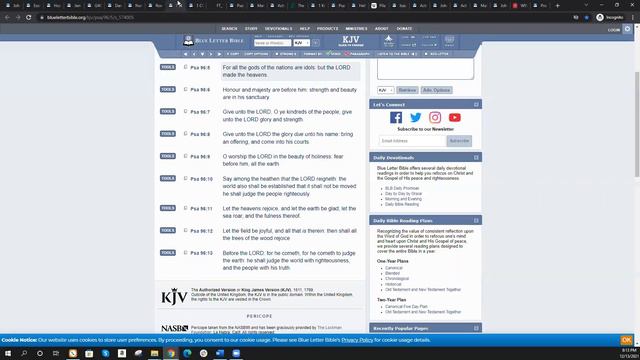Viewport: 640px width, 360px height.
Task: Click the last next-chapter arrow in toolbar
Action: [x=219, y=54]
